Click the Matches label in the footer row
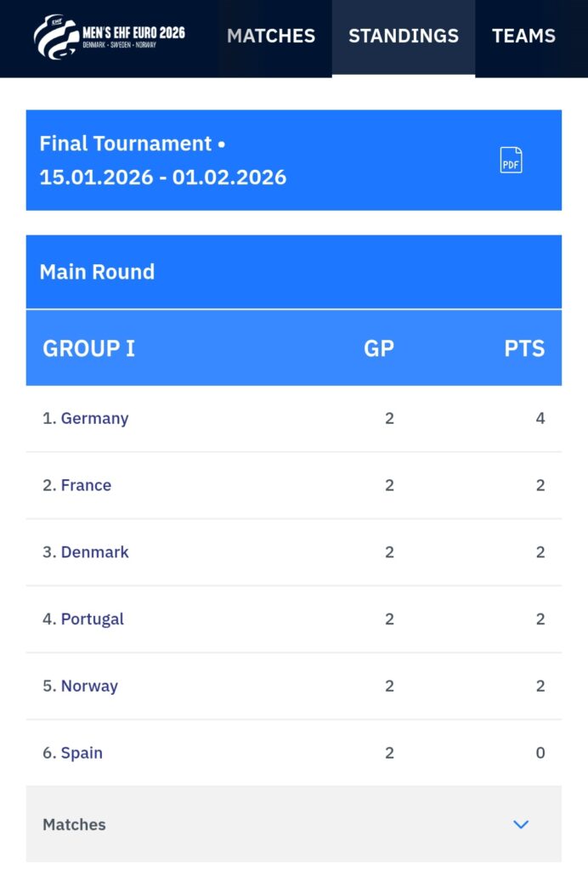This screenshot has height=870, width=588. click(x=74, y=824)
